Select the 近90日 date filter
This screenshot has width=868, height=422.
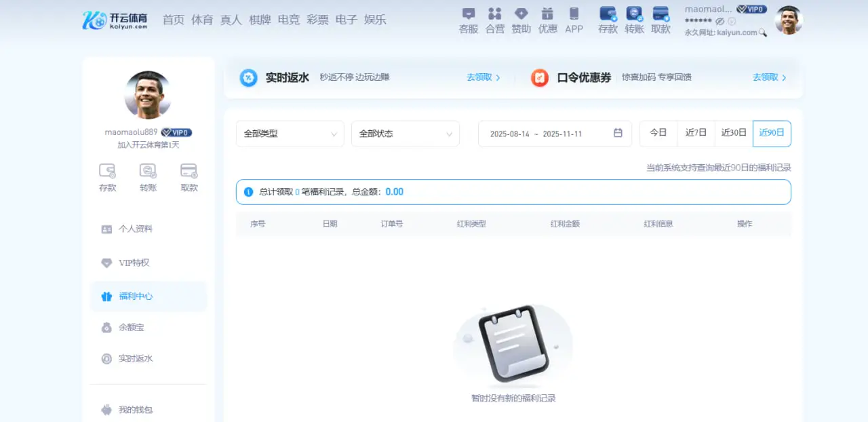772,133
